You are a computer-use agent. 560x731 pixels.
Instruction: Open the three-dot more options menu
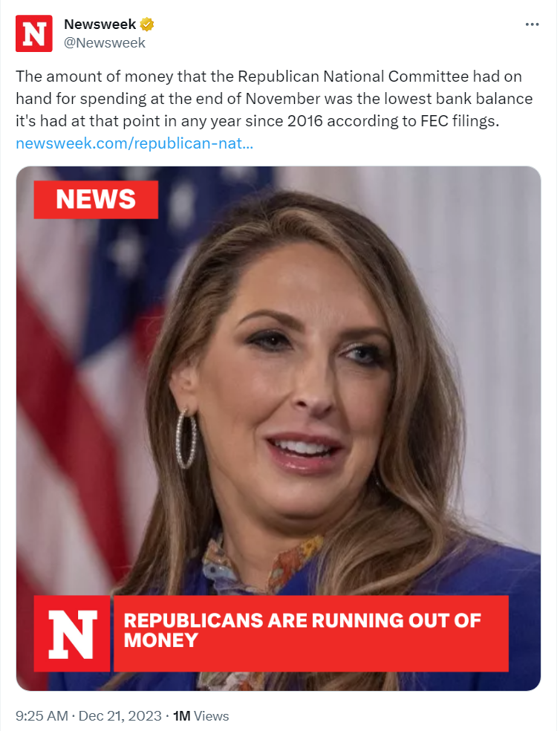532,25
